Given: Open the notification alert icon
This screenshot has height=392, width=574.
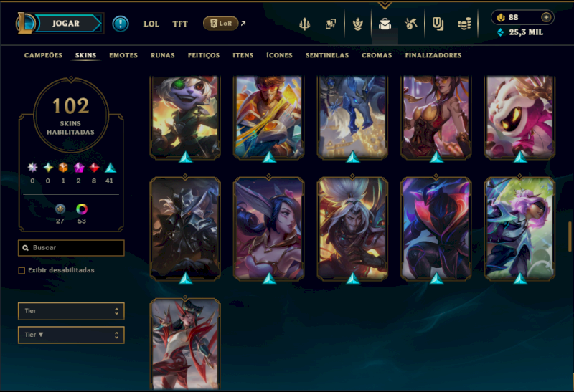Looking at the screenshot, I should [120, 24].
